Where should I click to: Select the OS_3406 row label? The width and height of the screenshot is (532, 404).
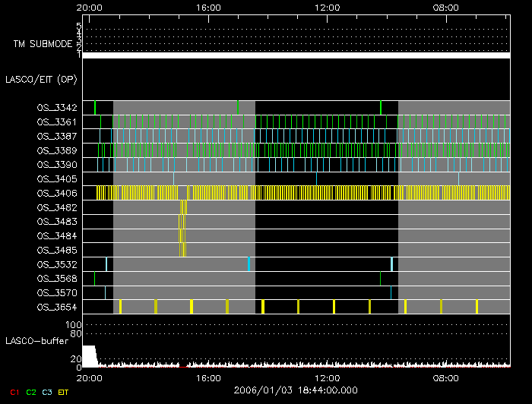(57, 194)
